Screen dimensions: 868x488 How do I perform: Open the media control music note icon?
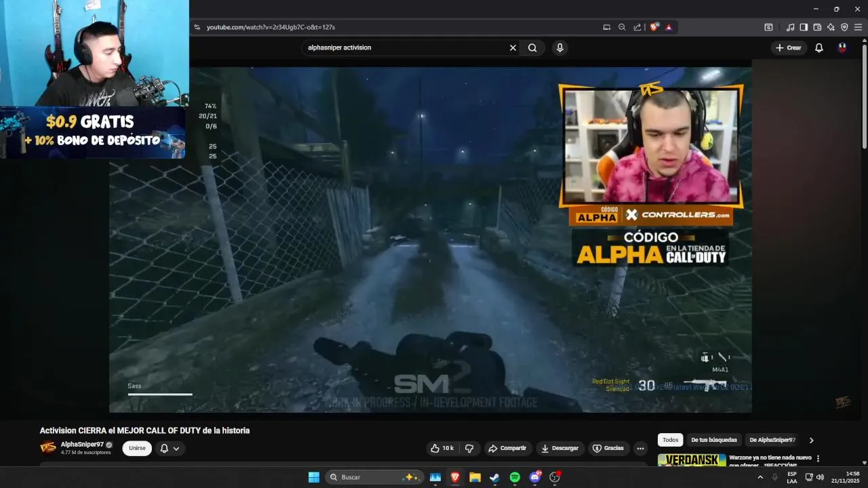(790, 27)
